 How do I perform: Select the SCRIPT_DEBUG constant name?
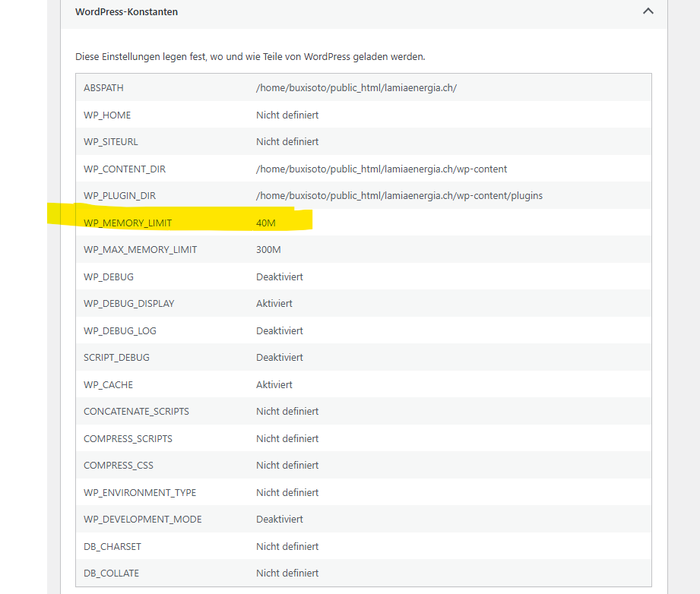116,358
